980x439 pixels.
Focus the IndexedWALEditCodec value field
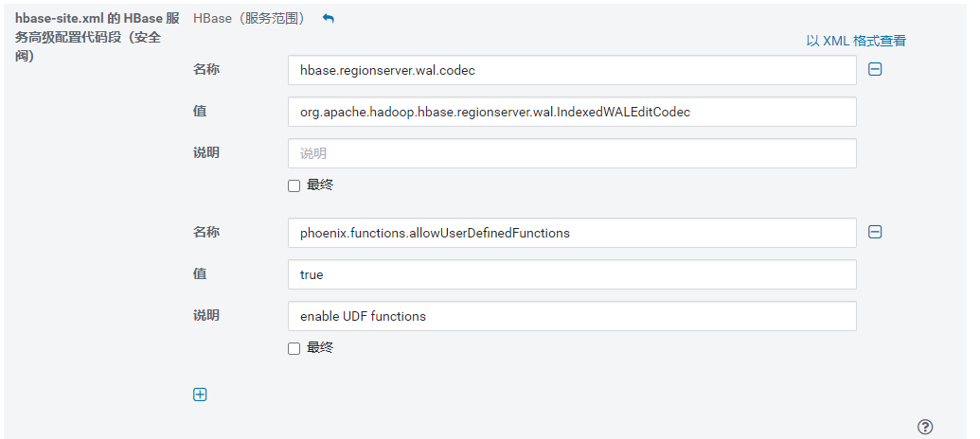(x=572, y=112)
